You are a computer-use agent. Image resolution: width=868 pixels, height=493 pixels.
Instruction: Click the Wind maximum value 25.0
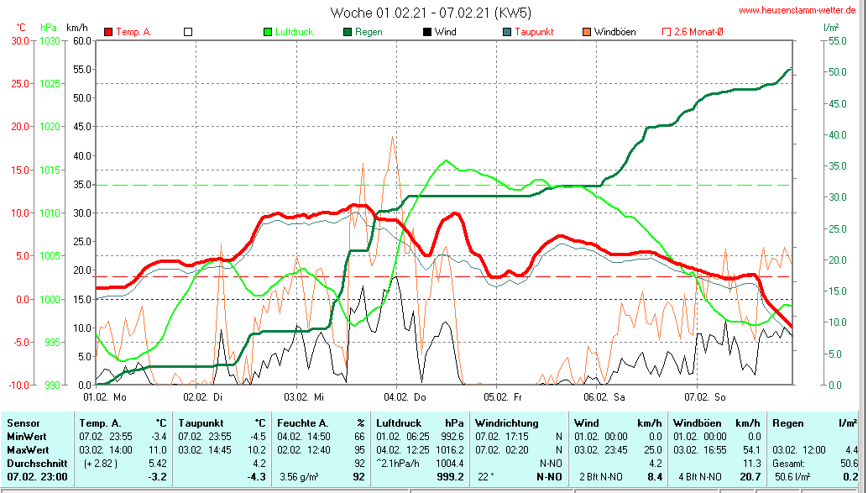(x=652, y=450)
